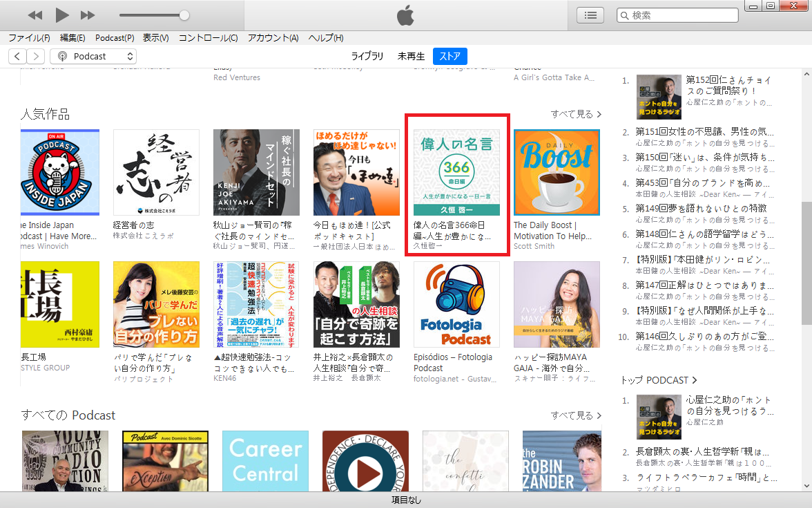This screenshot has width=812, height=508.
Task: Click the すべての Podcast section heading
Action: point(68,415)
